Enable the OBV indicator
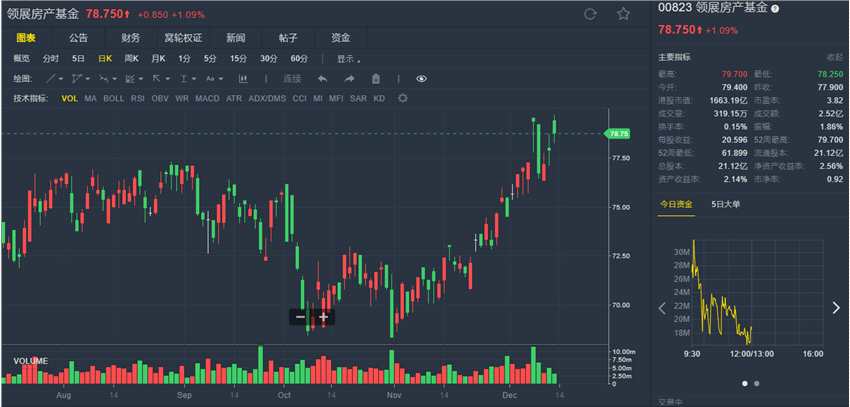 click(x=160, y=99)
